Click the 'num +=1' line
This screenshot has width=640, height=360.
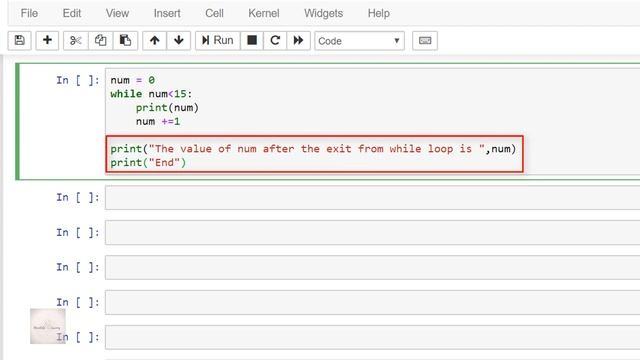pyautogui.click(x=158, y=122)
